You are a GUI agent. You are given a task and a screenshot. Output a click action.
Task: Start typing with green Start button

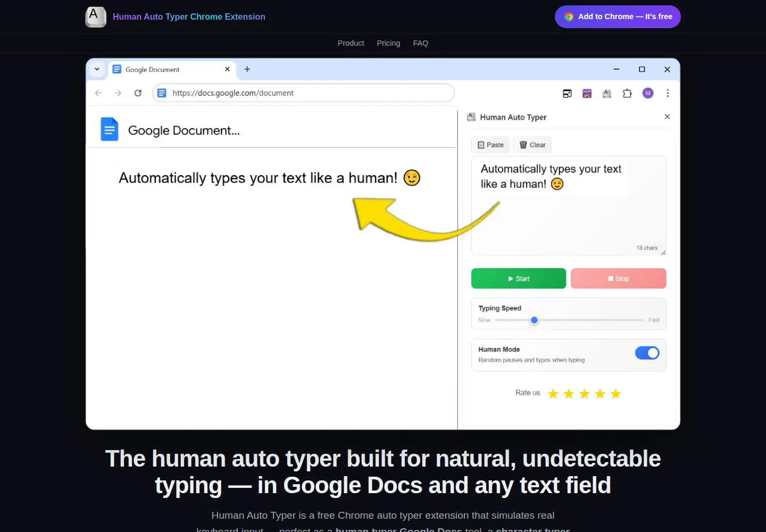[519, 278]
